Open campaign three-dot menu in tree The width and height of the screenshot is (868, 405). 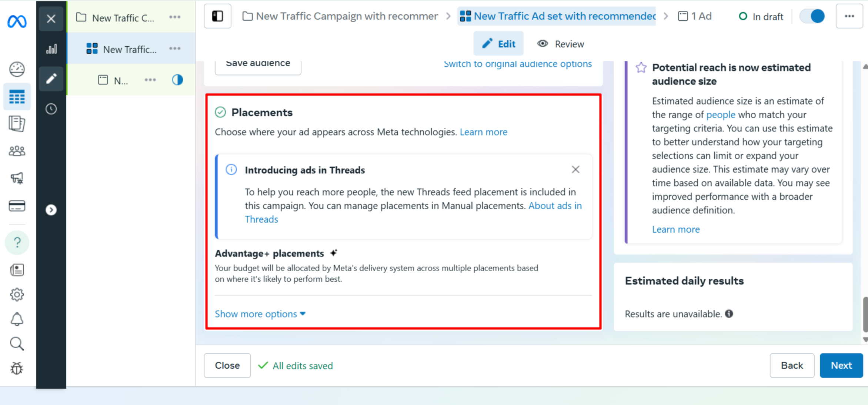click(175, 17)
